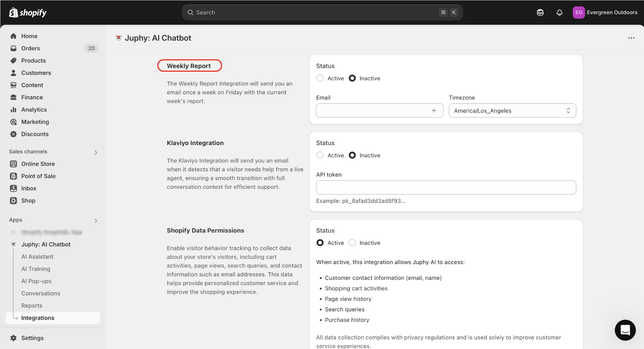The image size is (644, 349).
Task: Go to Orders page
Action: point(31,48)
